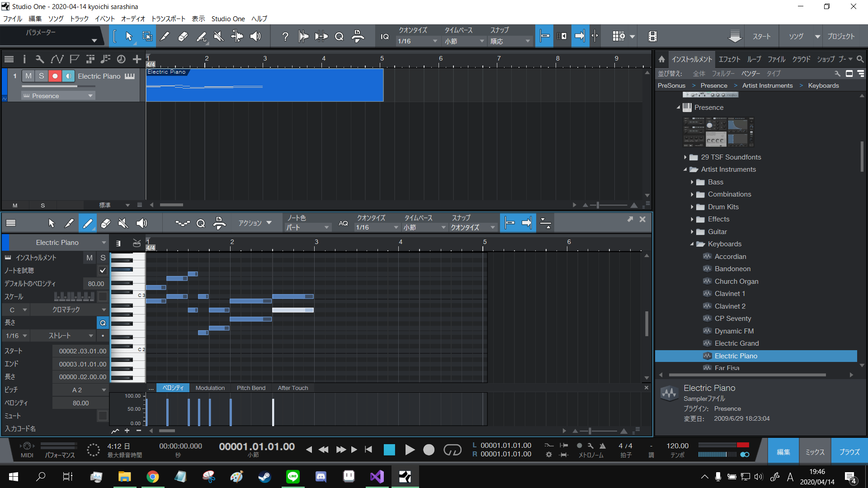Click the play button in transport

click(x=410, y=450)
